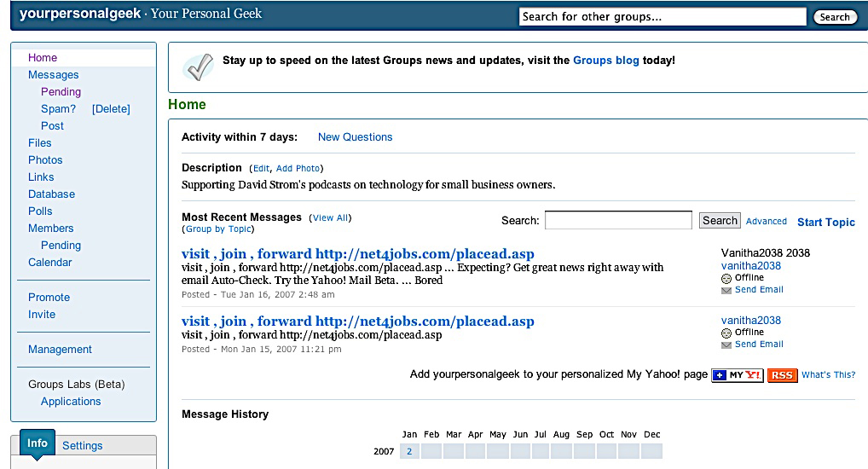Open the Home menu item
This screenshot has width=868, height=469.
(43, 58)
